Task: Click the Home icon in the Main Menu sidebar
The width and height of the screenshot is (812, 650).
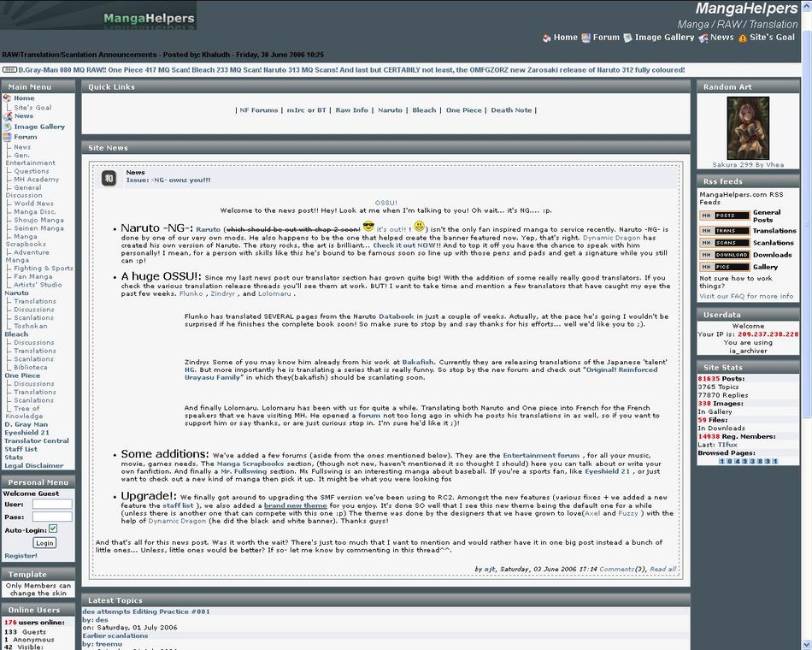Action: [7, 98]
